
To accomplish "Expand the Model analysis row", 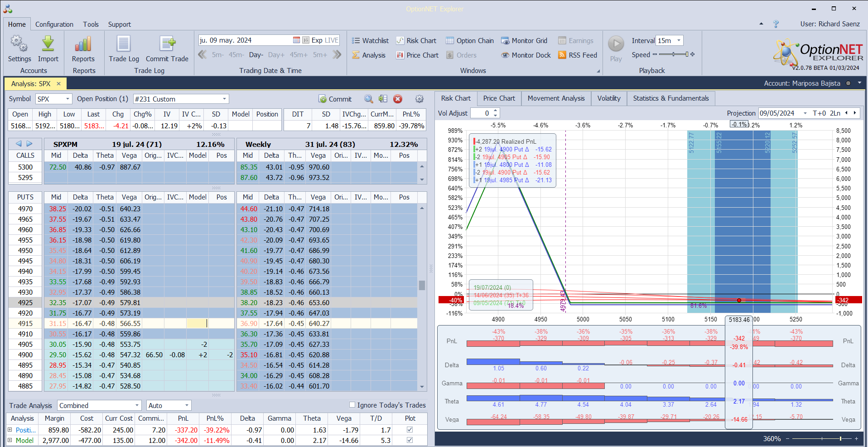I will pos(10,440).
